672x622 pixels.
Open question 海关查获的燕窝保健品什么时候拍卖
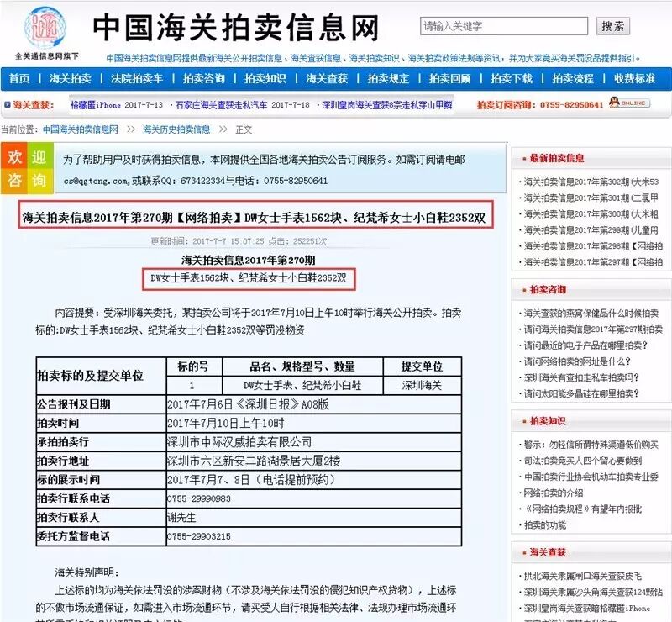tap(591, 314)
